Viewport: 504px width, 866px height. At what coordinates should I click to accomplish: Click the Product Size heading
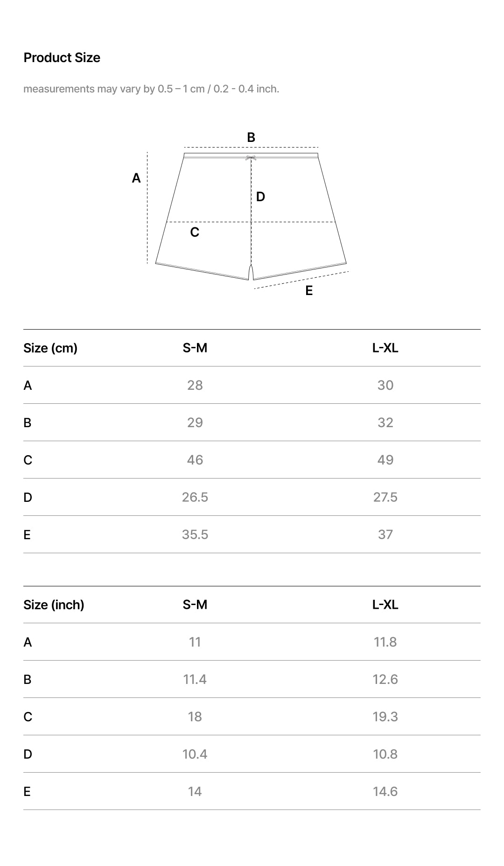tap(62, 57)
